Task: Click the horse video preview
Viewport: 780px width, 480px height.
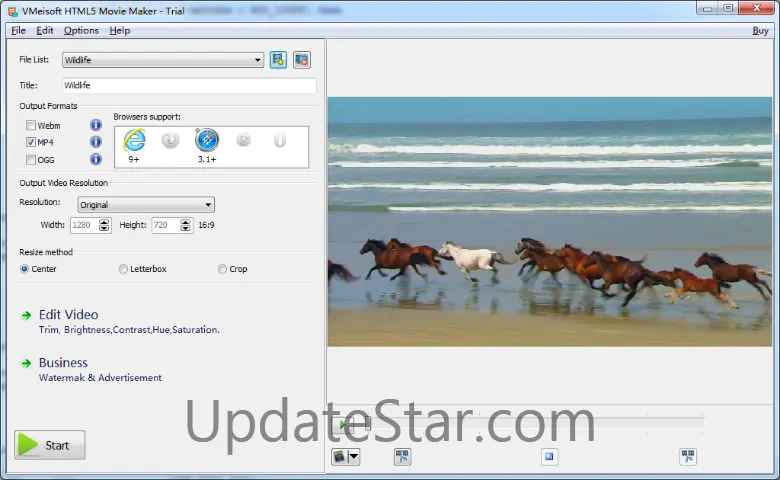Action: click(550, 222)
